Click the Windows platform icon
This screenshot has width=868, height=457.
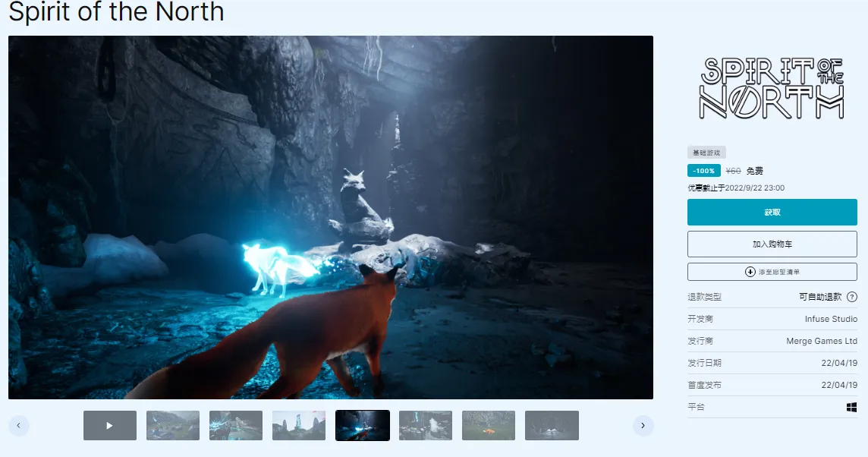(851, 407)
